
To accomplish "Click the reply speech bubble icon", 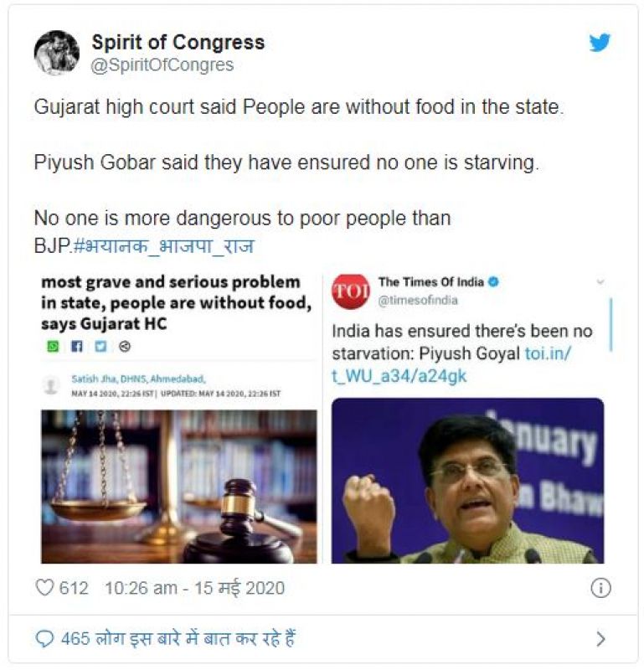I will coord(44,639).
